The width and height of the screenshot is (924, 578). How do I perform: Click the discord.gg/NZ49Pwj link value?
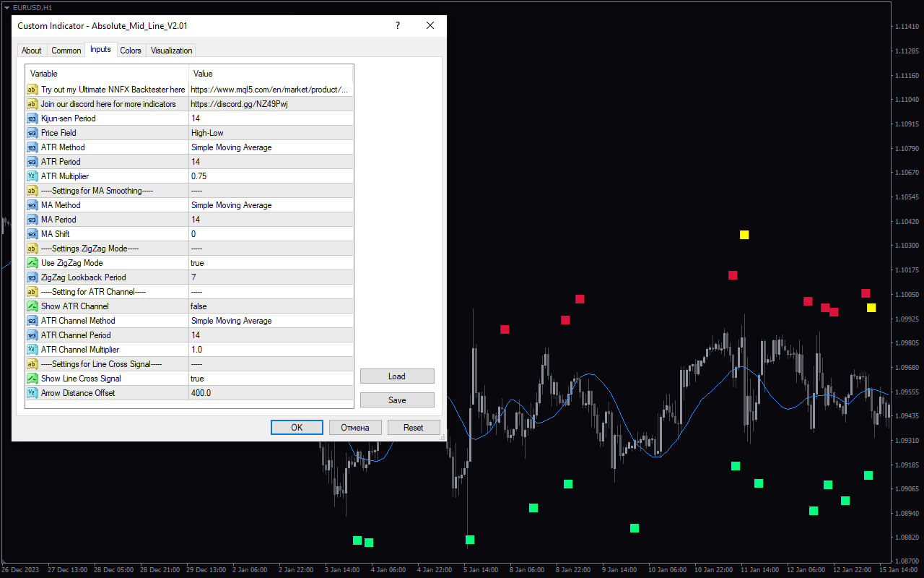pyautogui.click(x=271, y=104)
